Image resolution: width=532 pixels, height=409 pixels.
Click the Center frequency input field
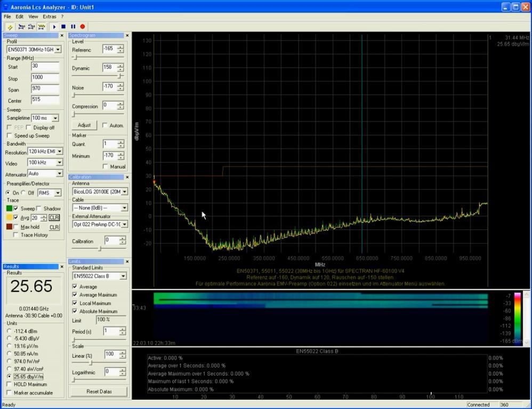[45, 100]
